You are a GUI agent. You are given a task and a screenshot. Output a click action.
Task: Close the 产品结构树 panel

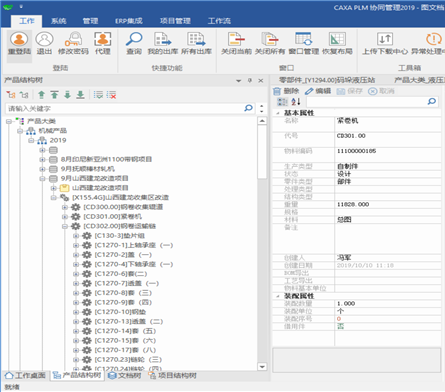click(x=261, y=81)
